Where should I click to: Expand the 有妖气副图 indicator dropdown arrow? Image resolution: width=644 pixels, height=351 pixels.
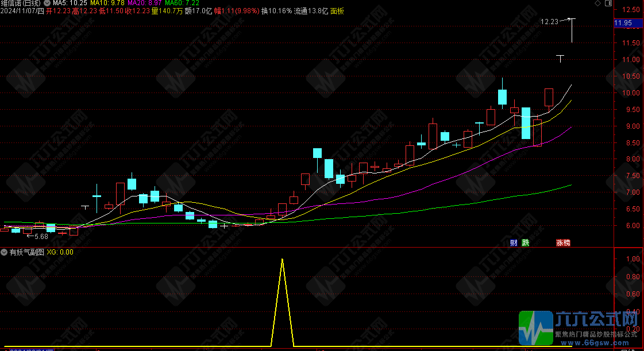pyautogui.click(x=4, y=252)
